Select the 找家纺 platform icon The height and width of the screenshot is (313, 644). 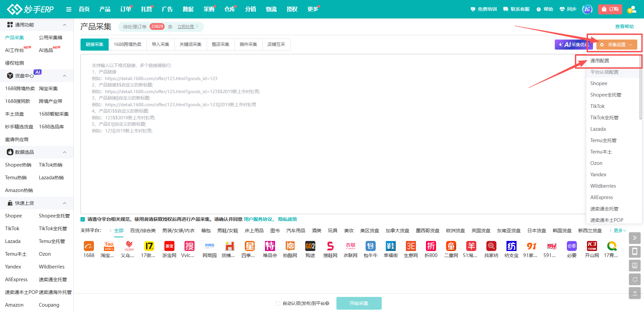click(x=491, y=246)
